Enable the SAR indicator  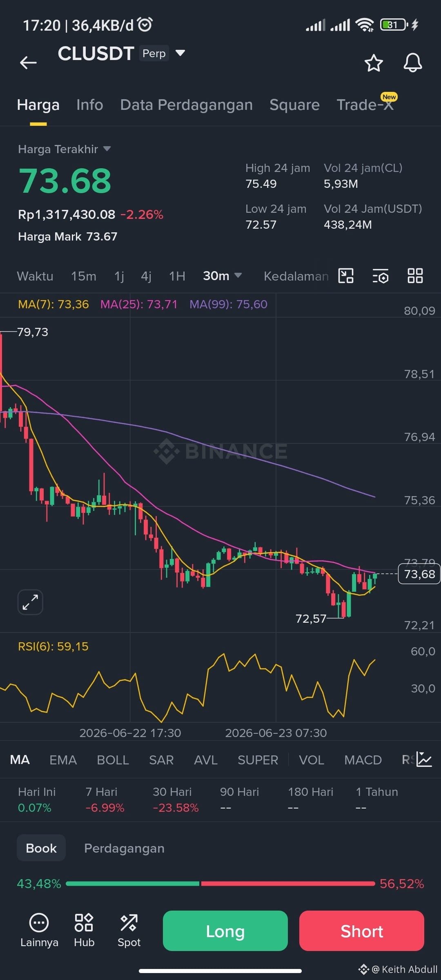click(161, 760)
